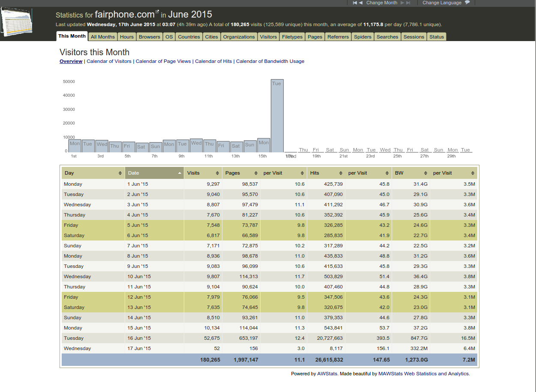Open the Browsers tab
The width and height of the screenshot is (536, 392).
pyautogui.click(x=150, y=37)
